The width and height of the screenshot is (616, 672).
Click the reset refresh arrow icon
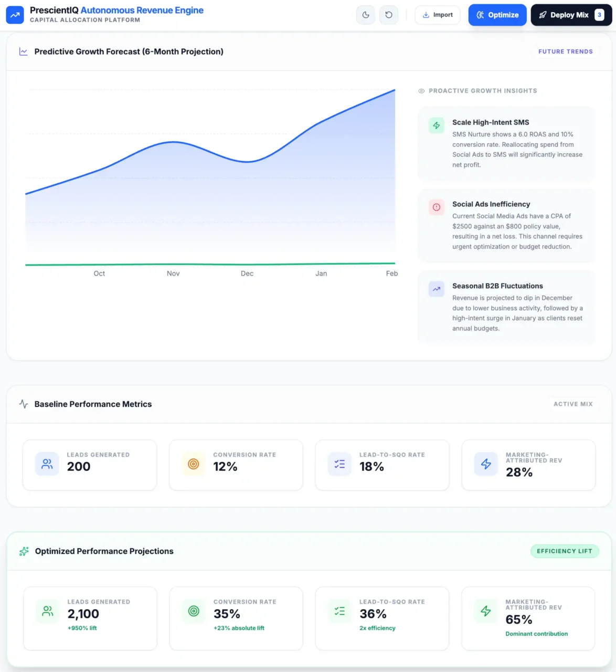389,15
